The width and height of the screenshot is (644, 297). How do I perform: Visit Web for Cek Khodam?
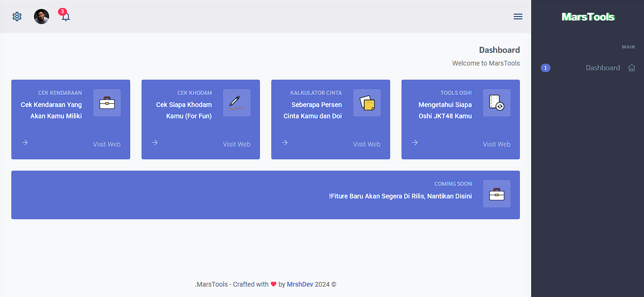237,144
